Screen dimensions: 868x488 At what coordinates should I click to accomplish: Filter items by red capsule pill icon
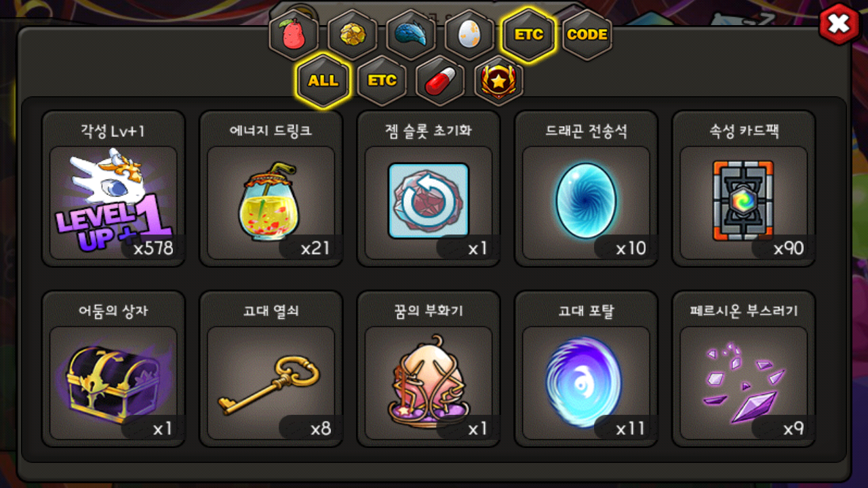[440, 81]
